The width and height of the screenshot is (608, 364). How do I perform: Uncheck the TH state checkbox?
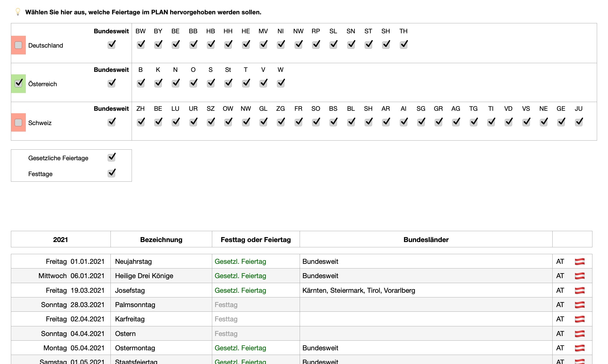(x=404, y=45)
